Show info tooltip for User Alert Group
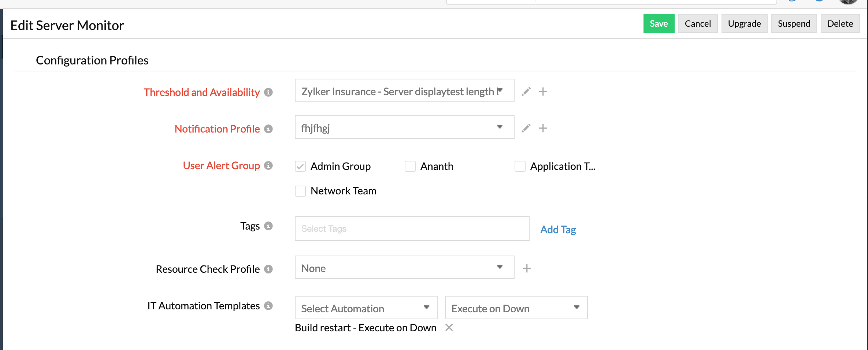This screenshot has width=868, height=350. [268, 165]
